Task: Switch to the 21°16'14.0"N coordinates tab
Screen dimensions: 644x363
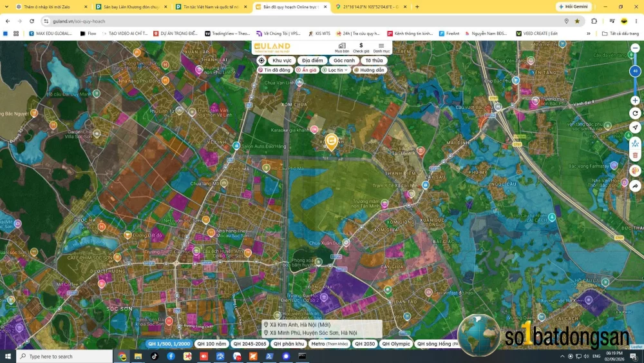Action: point(371,6)
